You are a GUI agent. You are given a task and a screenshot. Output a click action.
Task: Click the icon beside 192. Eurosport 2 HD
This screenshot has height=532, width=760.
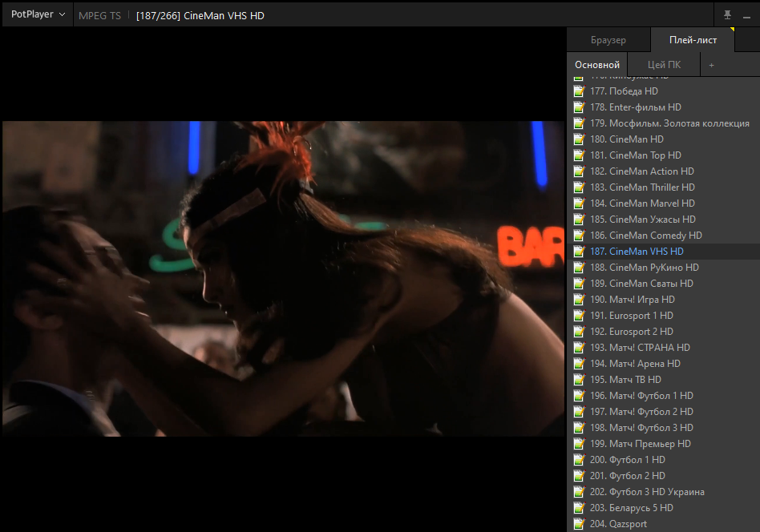coord(579,332)
